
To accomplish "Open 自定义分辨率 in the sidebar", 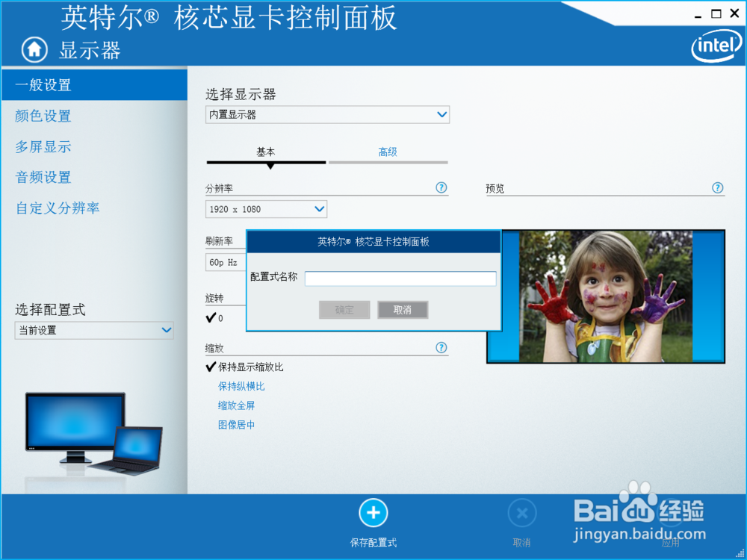I will pyautogui.click(x=58, y=208).
